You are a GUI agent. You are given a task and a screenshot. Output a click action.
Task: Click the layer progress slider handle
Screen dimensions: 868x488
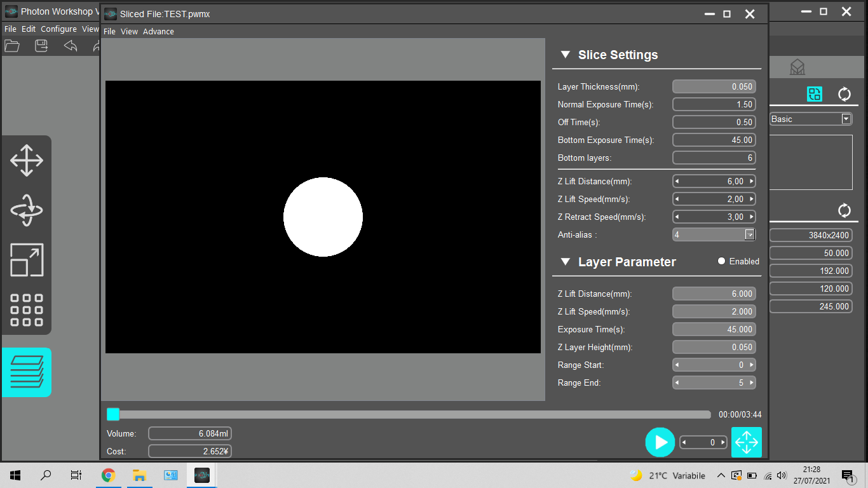coord(113,414)
